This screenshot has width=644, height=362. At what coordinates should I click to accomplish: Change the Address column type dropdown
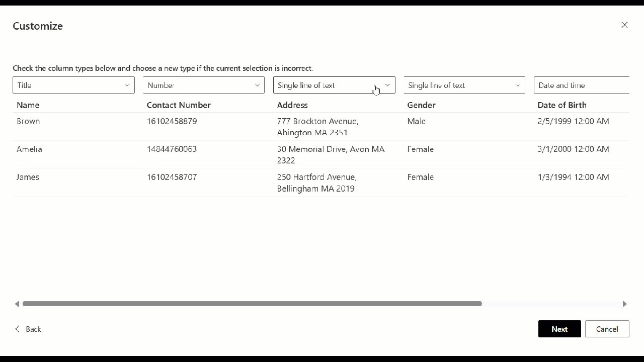pyautogui.click(x=334, y=85)
